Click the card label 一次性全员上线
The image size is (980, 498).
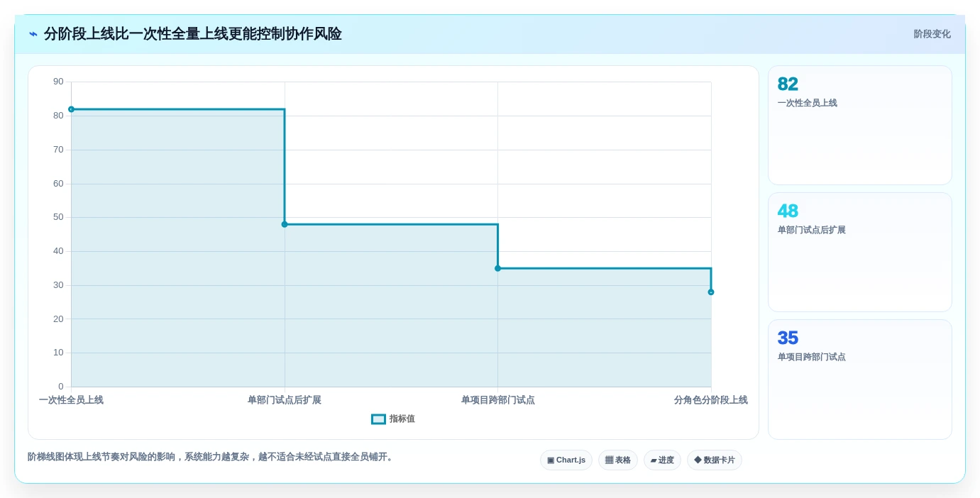(808, 103)
